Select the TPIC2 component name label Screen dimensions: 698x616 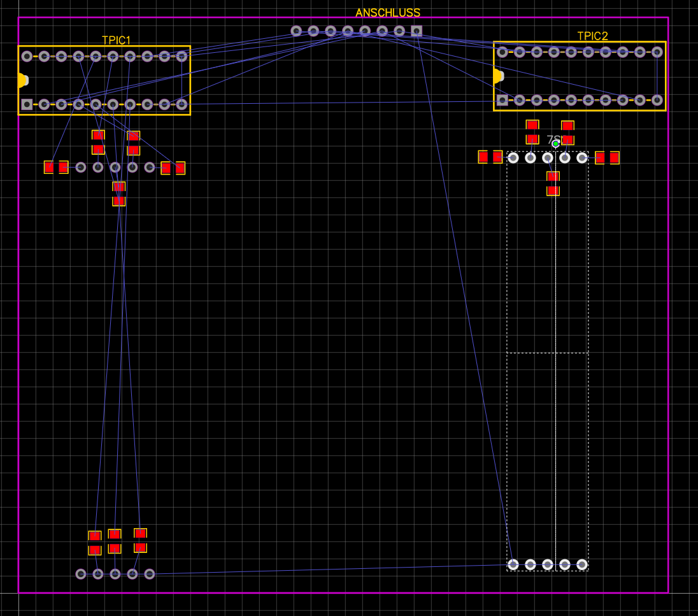coord(593,35)
